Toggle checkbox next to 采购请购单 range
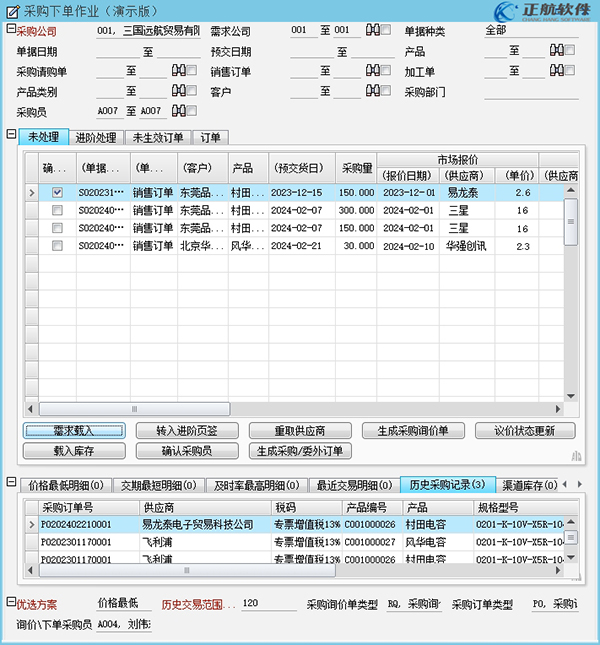Image resolution: width=600 pixels, height=645 pixels. pyautogui.click(x=192, y=70)
